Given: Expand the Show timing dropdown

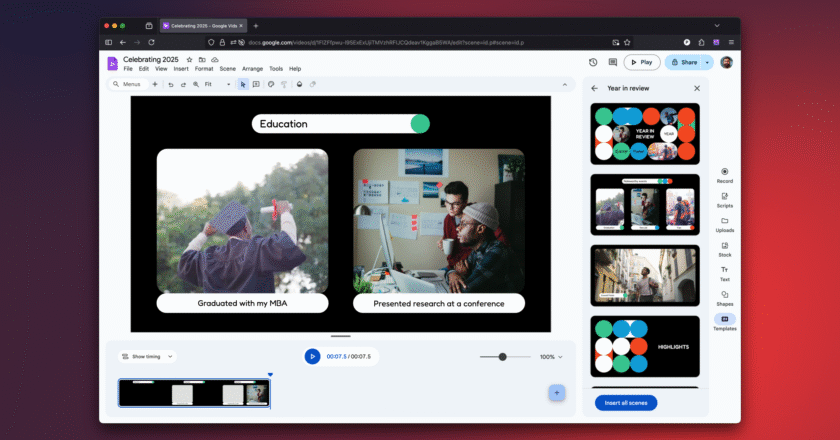Looking at the screenshot, I should (x=147, y=356).
